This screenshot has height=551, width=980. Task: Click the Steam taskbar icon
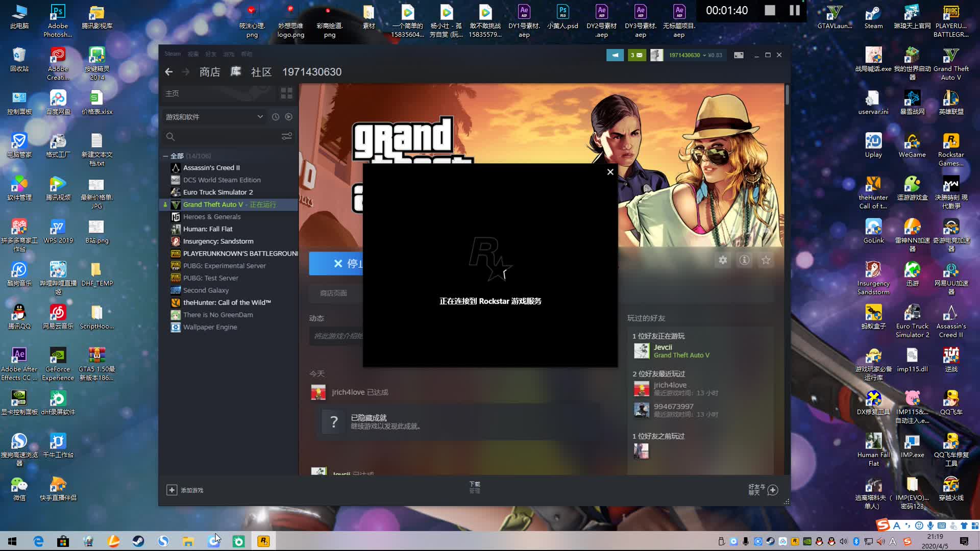point(138,541)
